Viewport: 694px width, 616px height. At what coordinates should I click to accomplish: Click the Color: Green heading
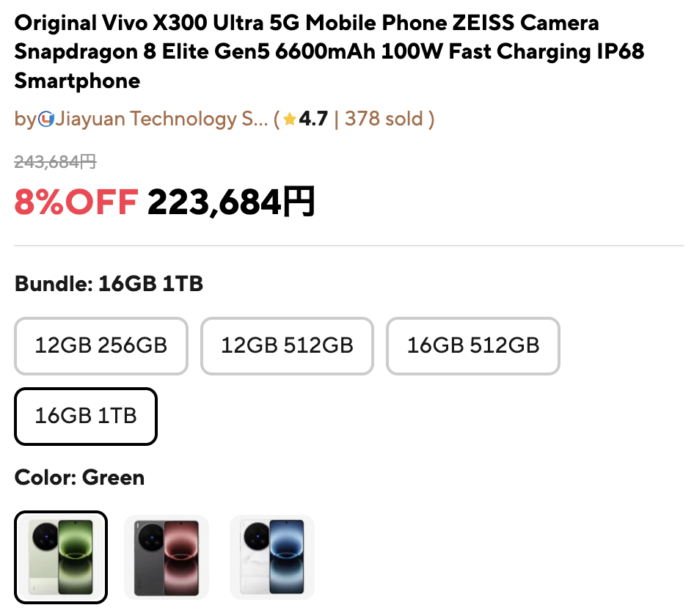click(x=80, y=477)
